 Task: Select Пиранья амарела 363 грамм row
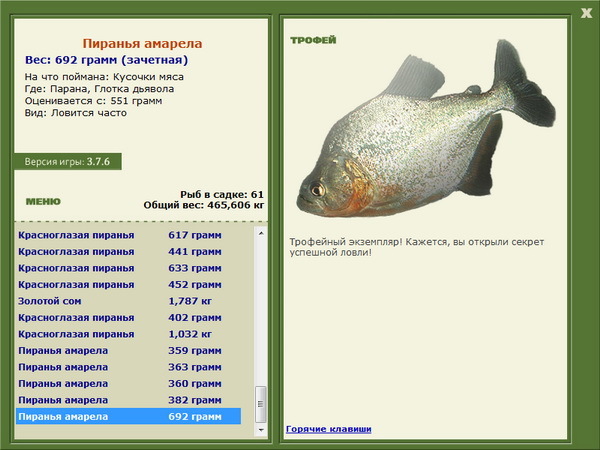[x=128, y=367]
